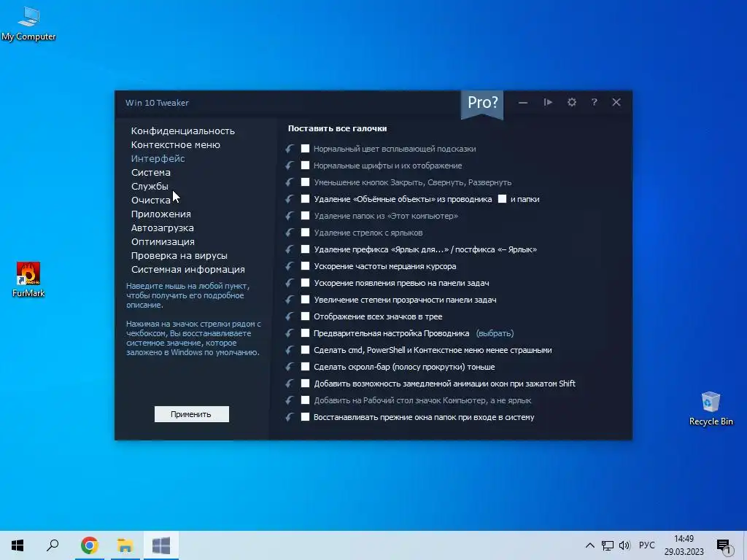This screenshot has width=747, height=560.
Task: Switch to Контекстное меню section
Action: [175, 145]
